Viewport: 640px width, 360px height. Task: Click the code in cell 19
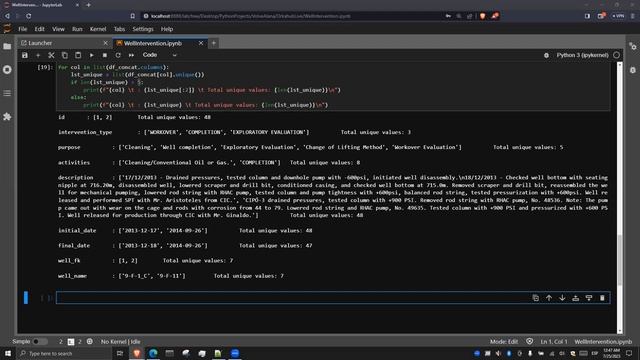coord(333,86)
